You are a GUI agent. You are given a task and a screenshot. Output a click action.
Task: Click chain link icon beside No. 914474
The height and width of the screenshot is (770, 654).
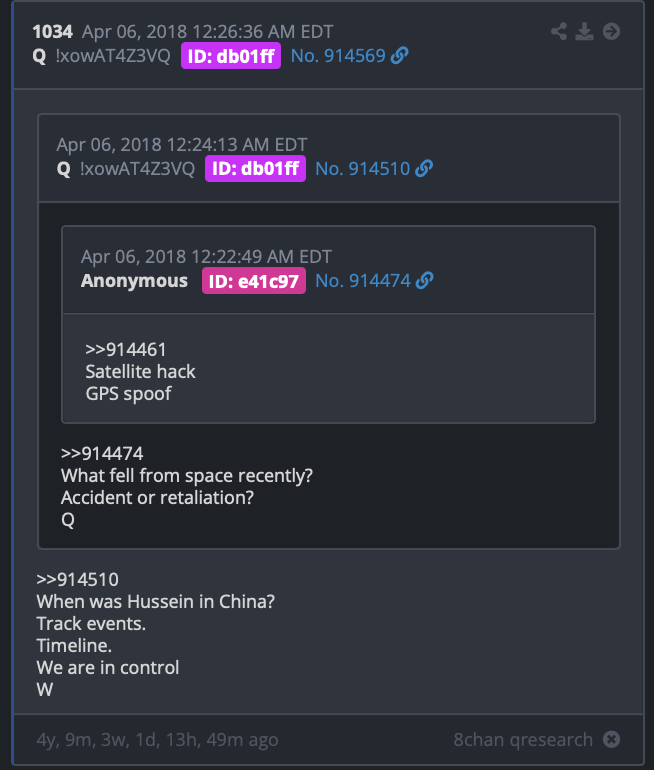(x=425, y=280)
